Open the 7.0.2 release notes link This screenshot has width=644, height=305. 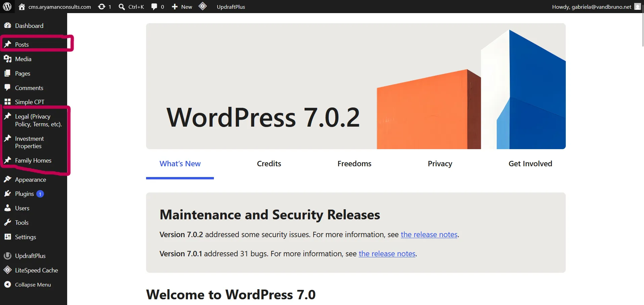[429, 234]
